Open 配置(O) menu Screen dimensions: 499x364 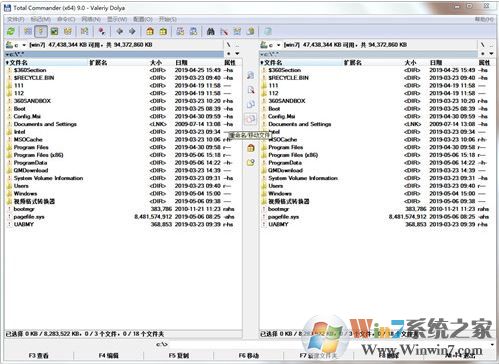(143, 19)
